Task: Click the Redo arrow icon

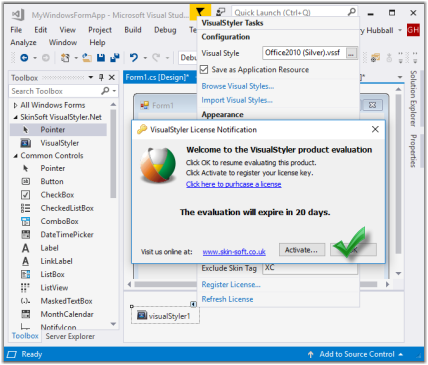Action: point(156,58)
